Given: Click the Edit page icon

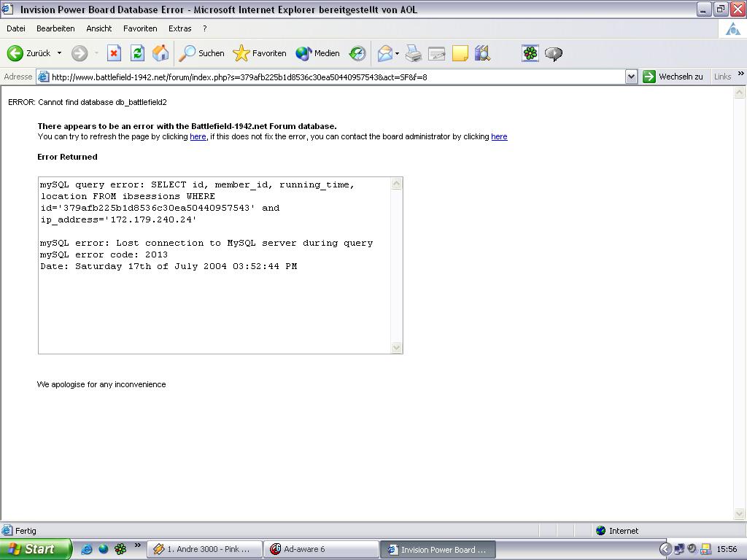Looking at the screenshot, I should [x=436, y=53].
